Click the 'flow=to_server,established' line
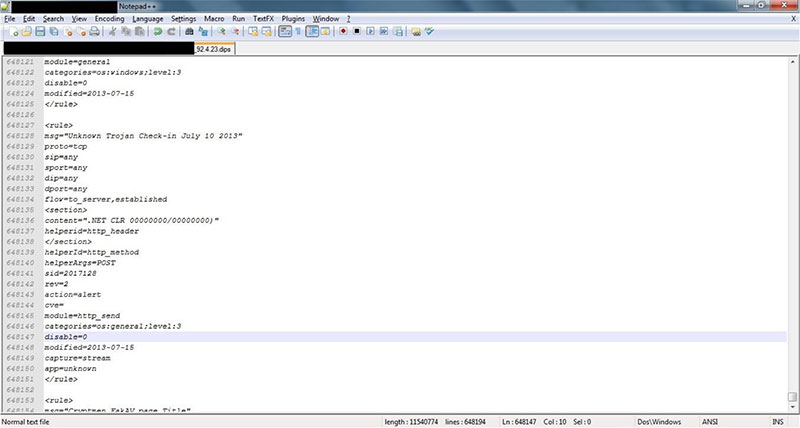Screen dimensions: 800x428 pyautogui.click(x=106, y=199)
